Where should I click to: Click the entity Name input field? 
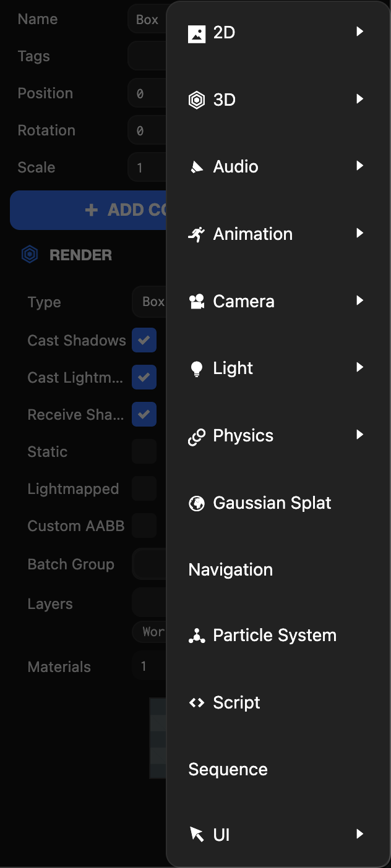tap(147, 20)
